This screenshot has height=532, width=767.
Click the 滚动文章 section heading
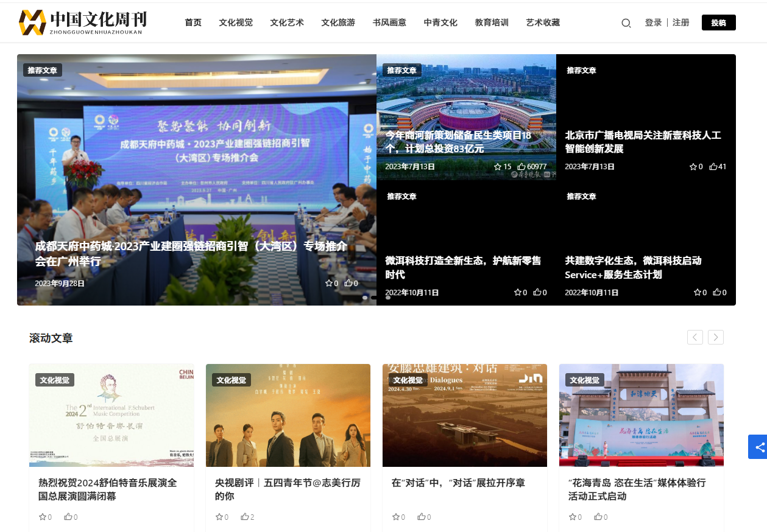51,338
